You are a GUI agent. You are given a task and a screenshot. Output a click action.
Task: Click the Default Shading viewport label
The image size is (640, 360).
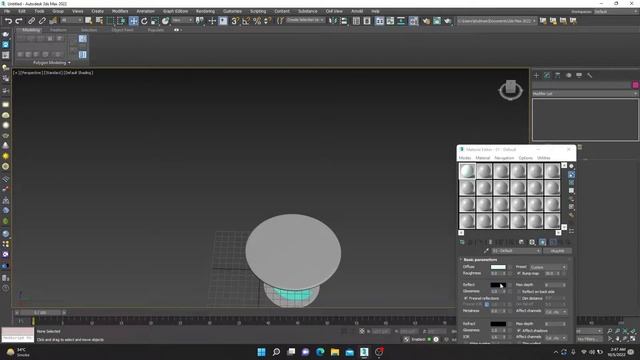[79, 73]
